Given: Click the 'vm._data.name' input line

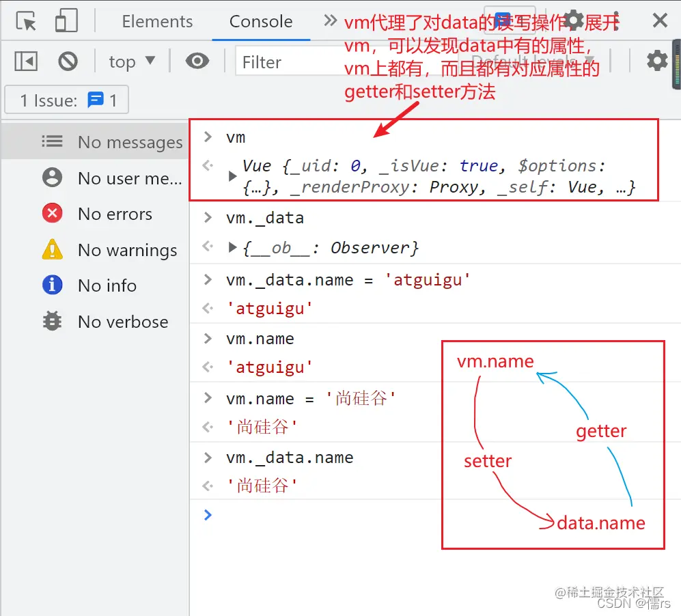Looking at the screenshot, I should [290, 458].
